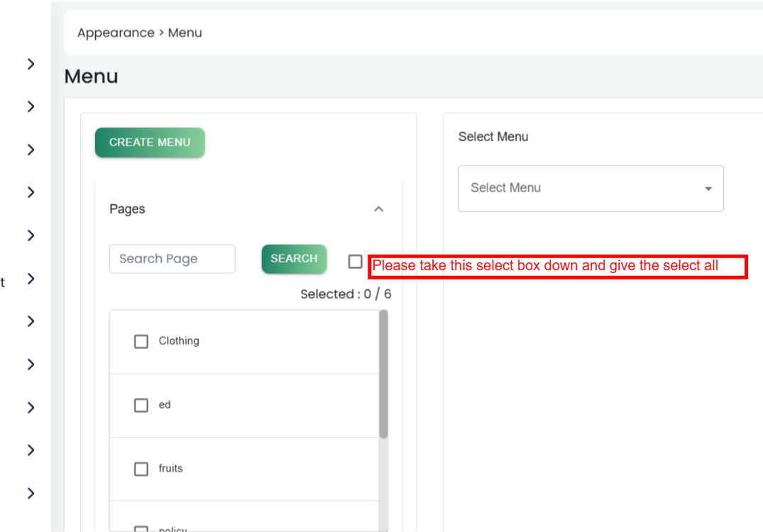Click the topmost sidebar chevron arrow
Screen dimensions: 763x532
pos(31,64)
